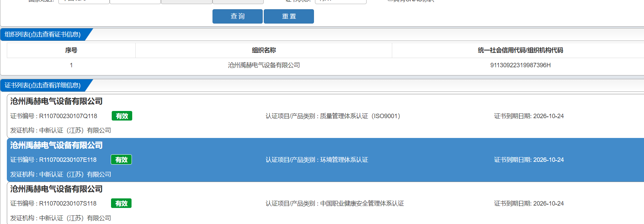Image resolution: width=644 pixels, height=224 pixels.
Task: Click the 有效 badge beside R110700230107S118
Action: pos(121,204)
